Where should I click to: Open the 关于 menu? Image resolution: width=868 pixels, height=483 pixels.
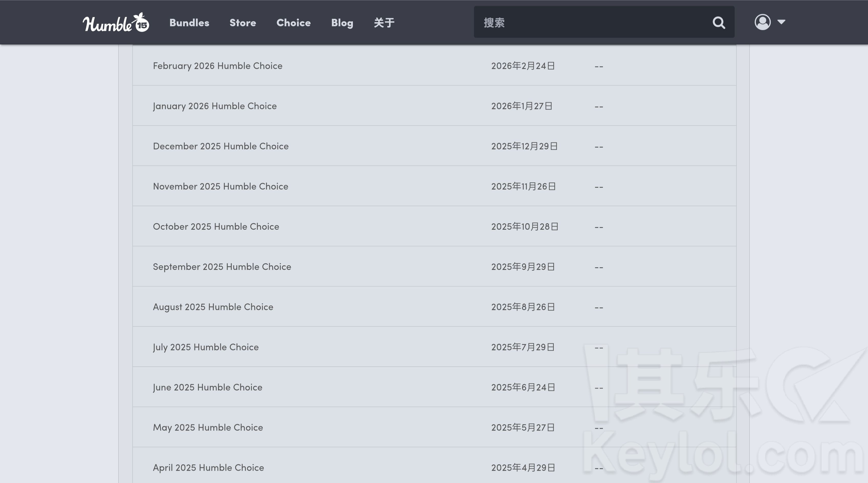(384, 23)
